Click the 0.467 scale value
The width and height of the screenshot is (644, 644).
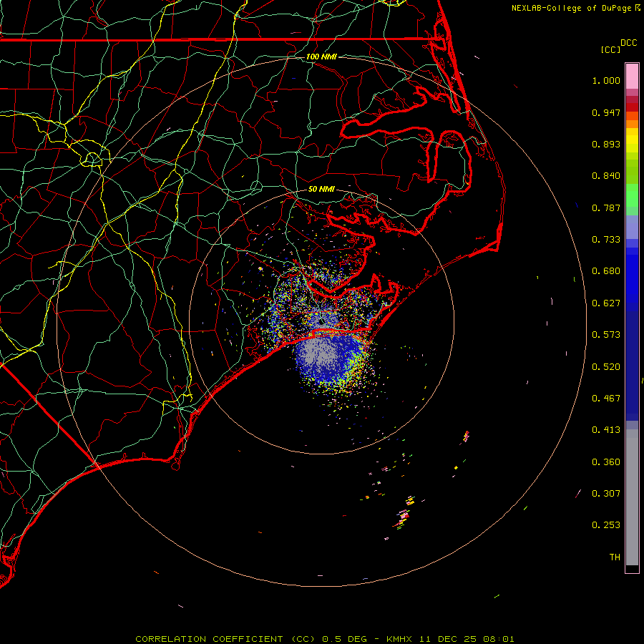[x=606, y=399]
